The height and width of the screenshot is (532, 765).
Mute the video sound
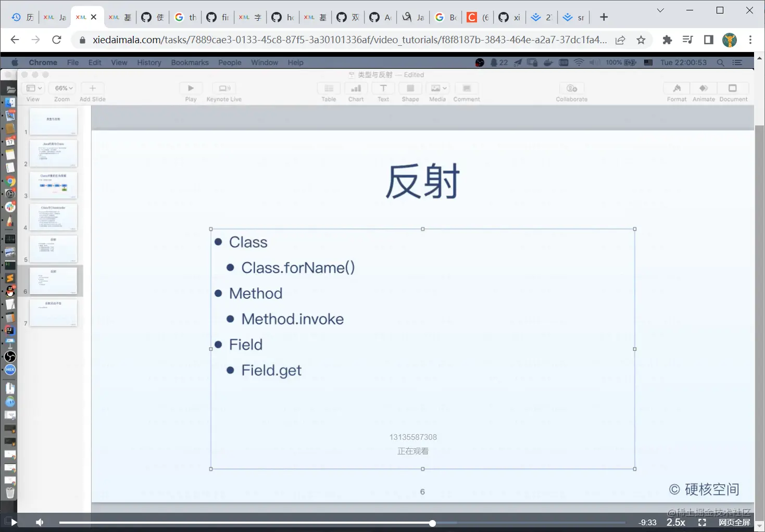point(40,522)
